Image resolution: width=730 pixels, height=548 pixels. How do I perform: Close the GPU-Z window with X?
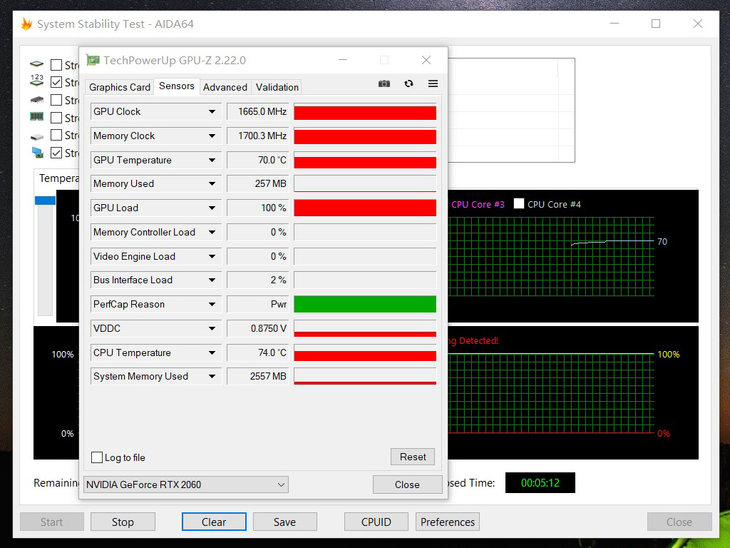tap(426, 60)
